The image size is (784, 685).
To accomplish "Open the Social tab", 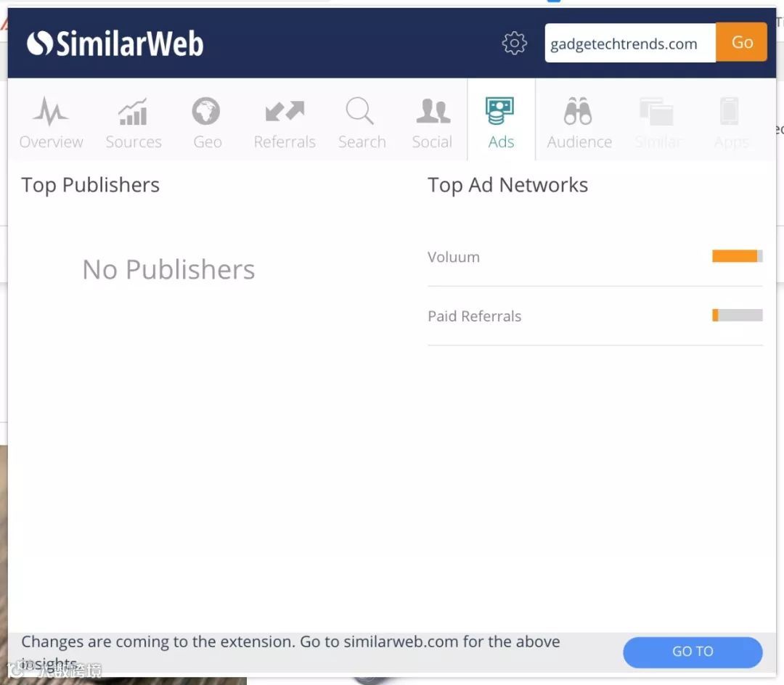I will click(432, 123).
